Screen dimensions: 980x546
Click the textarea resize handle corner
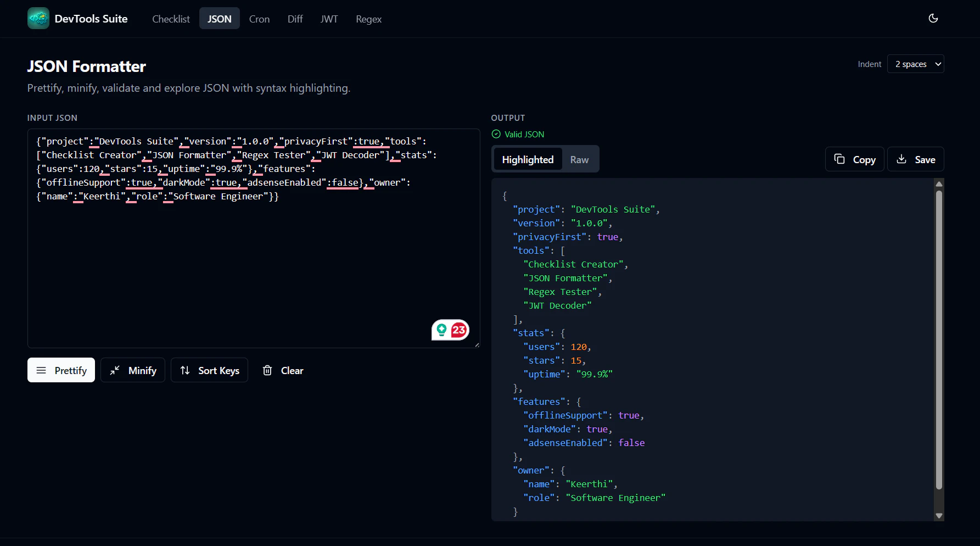tap(477, 344)
